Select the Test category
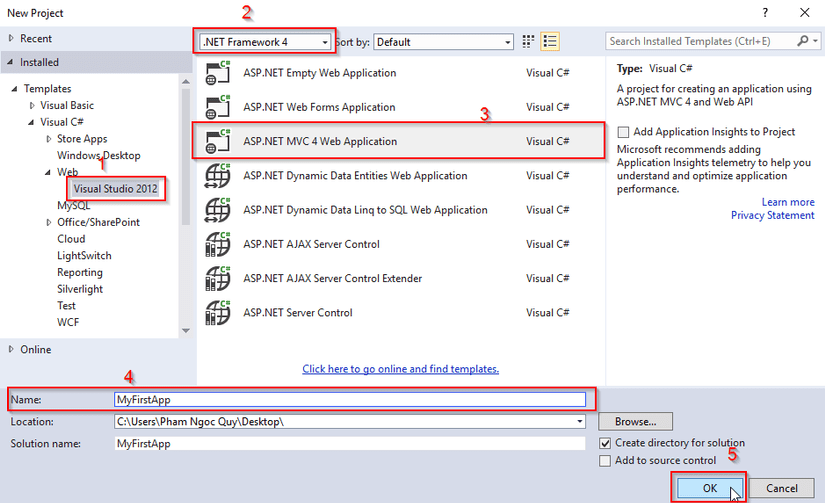This screenshot has width=825, height=503. pos(66,306)
